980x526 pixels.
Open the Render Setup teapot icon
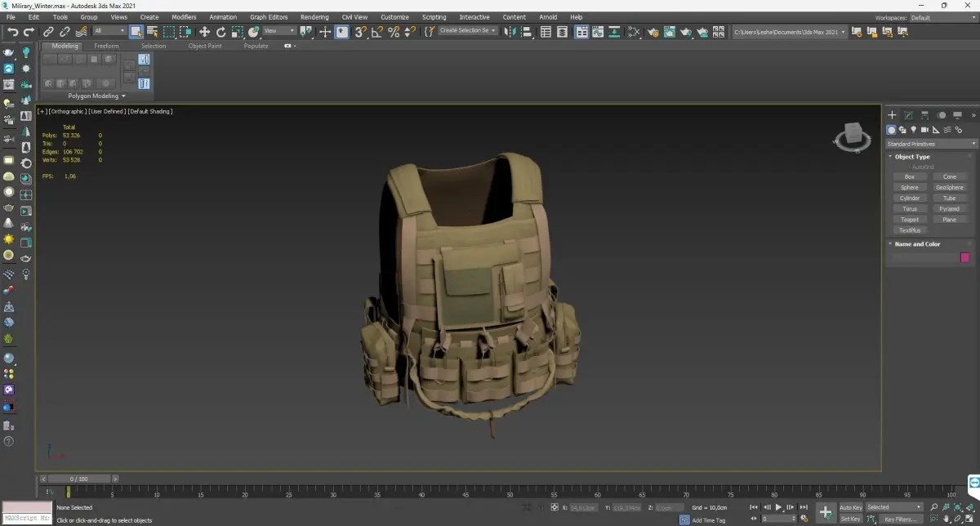coord(653,32)
